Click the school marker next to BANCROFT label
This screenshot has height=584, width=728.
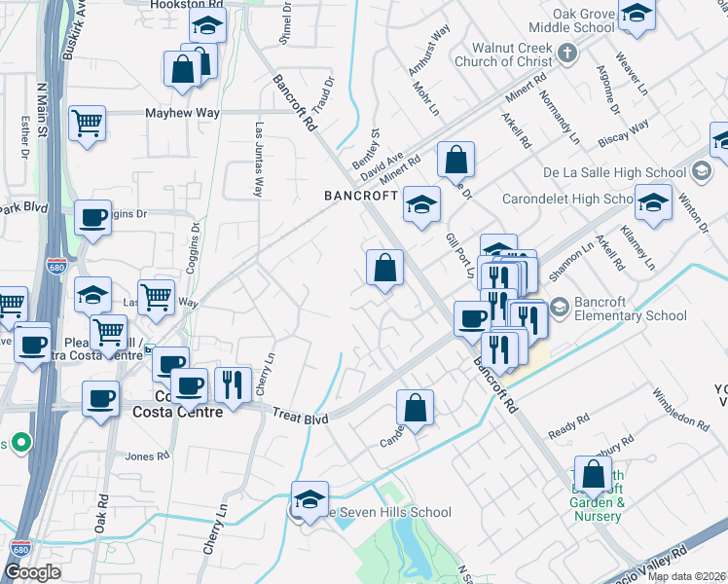pyautogui.click(x=421, y=205)
